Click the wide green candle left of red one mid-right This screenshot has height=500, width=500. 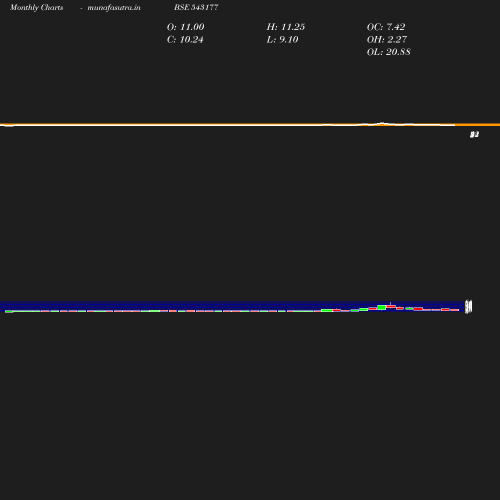point(327,310)
